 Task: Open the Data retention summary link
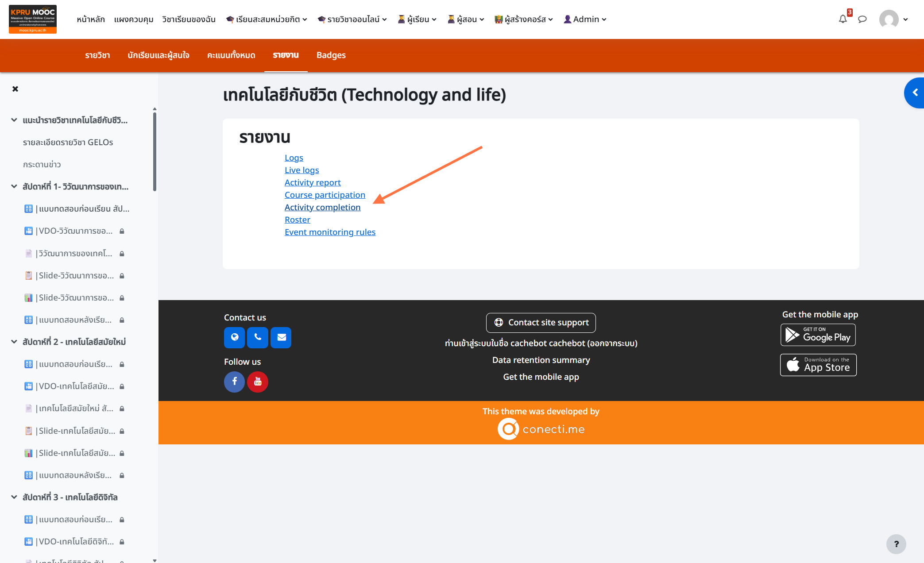pos(541,360)
